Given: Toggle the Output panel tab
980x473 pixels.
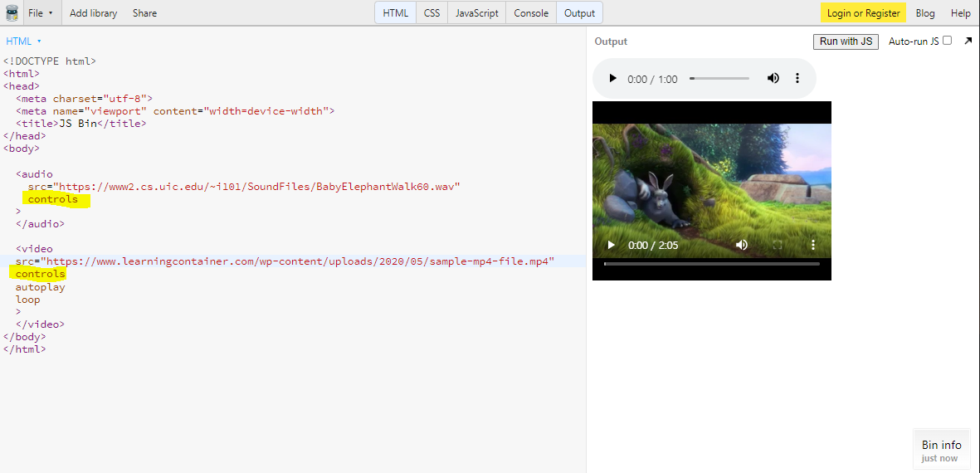Looking at the screenshot, I should pos(579,13).
